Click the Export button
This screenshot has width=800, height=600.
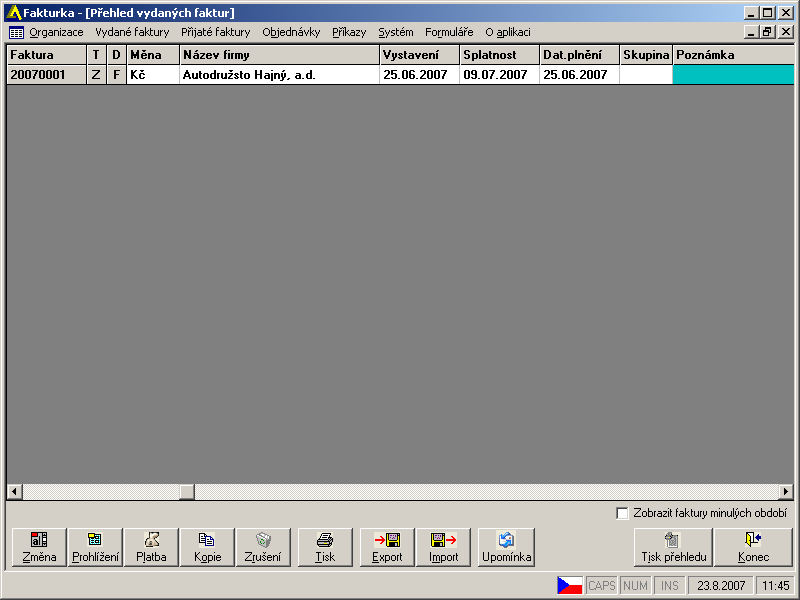387,547
